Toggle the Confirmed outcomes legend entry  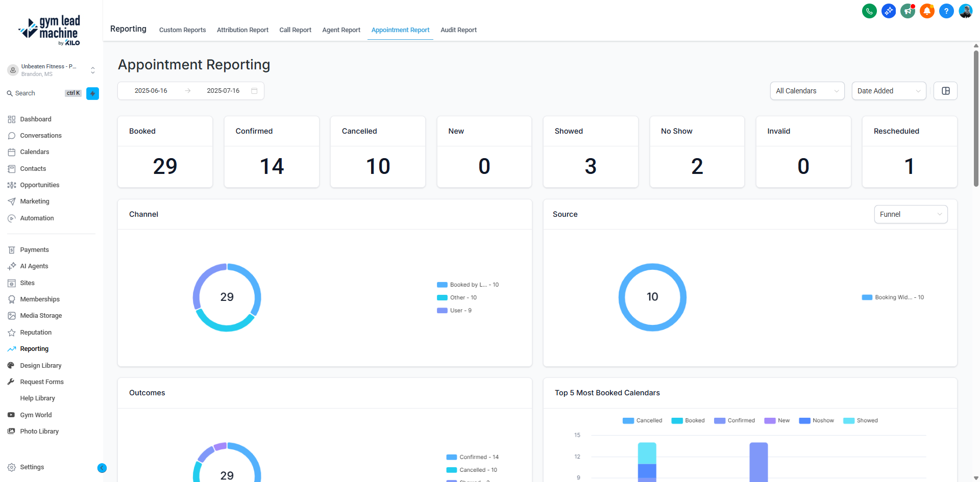[473, 457]
